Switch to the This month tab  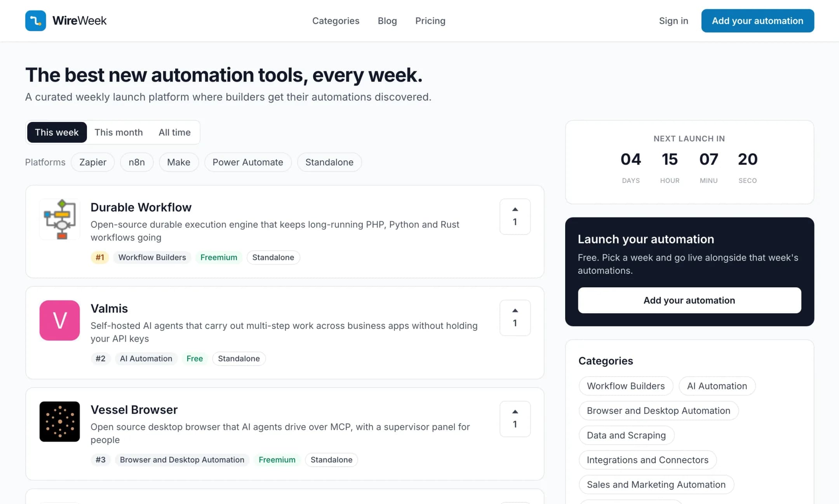tap(118, 132)
